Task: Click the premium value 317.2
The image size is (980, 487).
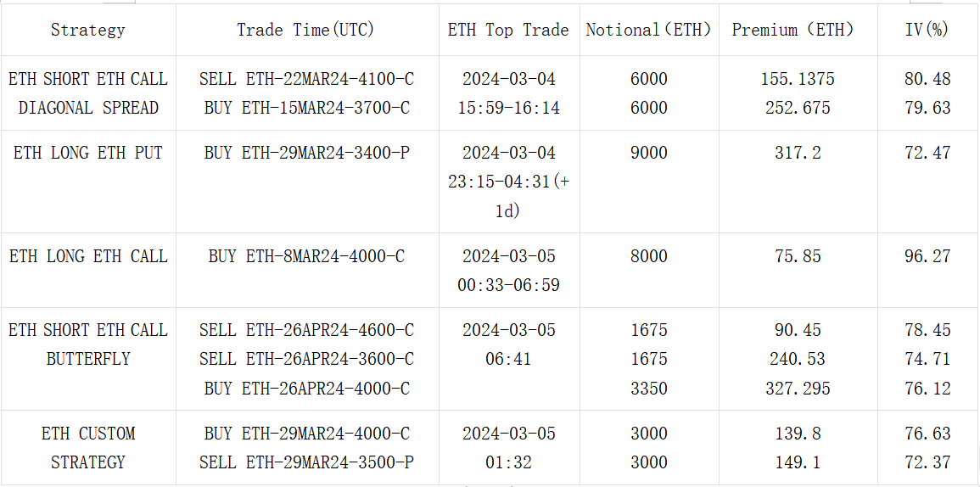Action: pos(798,153)
